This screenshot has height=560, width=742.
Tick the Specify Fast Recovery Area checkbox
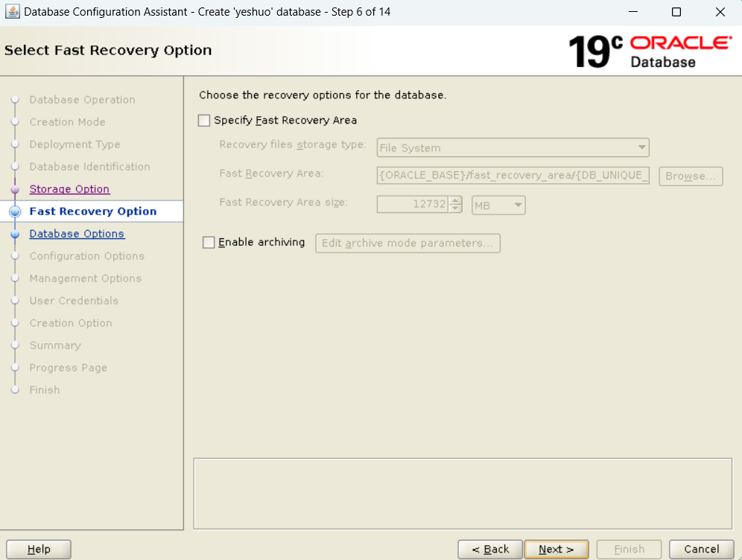pos(204,121)
